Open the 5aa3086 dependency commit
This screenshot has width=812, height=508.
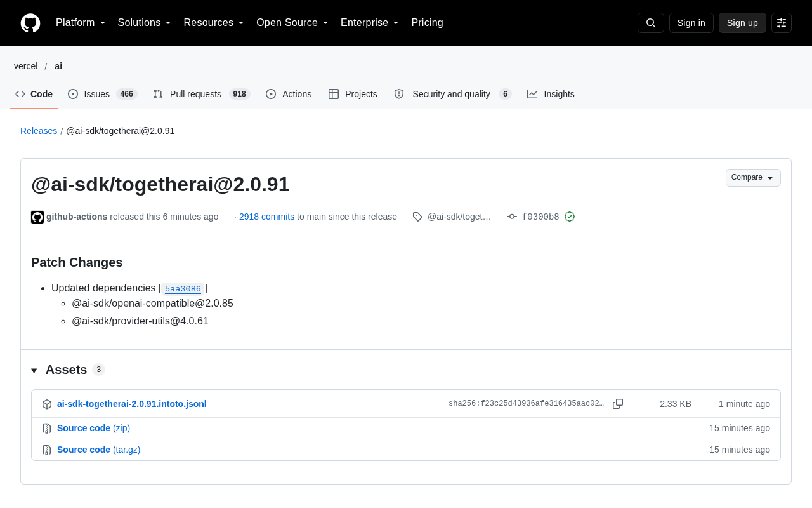pyautogui.click(x=183, y=289)
